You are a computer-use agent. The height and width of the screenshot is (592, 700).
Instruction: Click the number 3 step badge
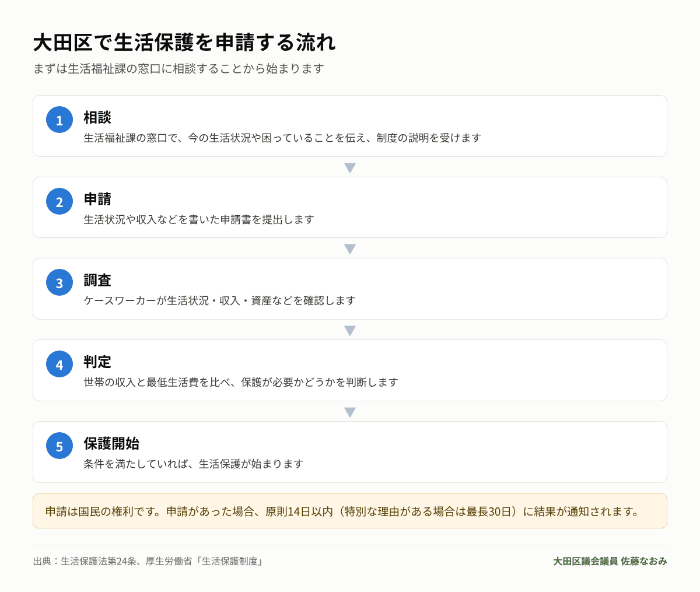60,282
